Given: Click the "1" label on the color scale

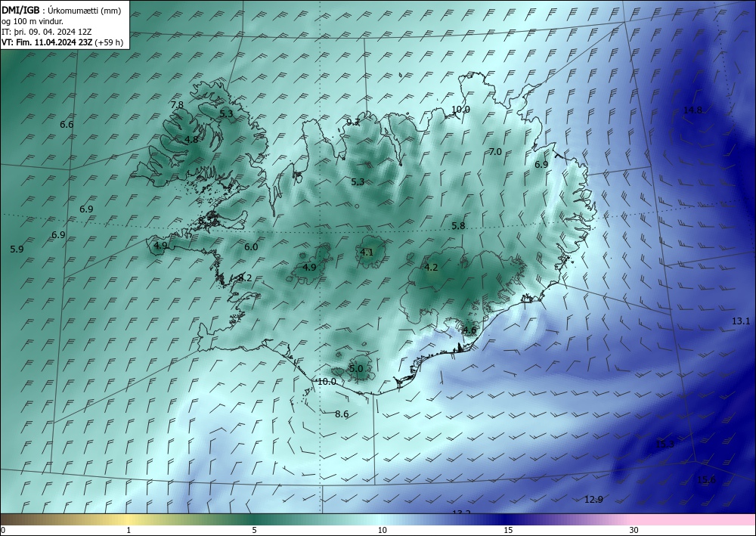Looking at the screenshot, I should [129, 530].
